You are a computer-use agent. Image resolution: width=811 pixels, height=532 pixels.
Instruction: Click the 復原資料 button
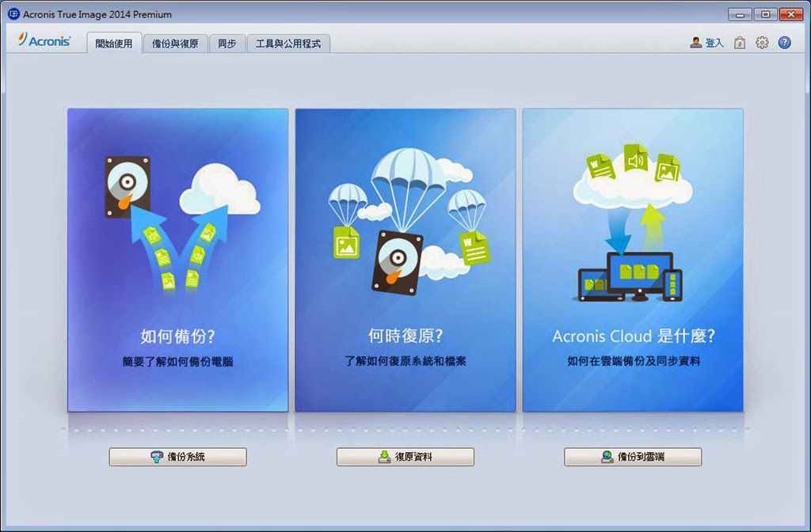click(405, 457)
